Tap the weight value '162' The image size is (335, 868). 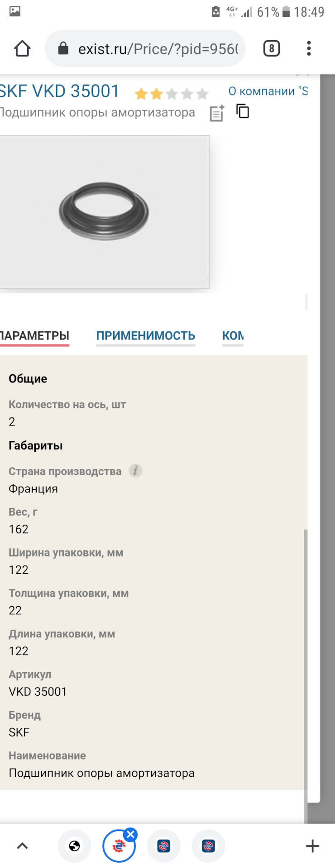point(19,529)
